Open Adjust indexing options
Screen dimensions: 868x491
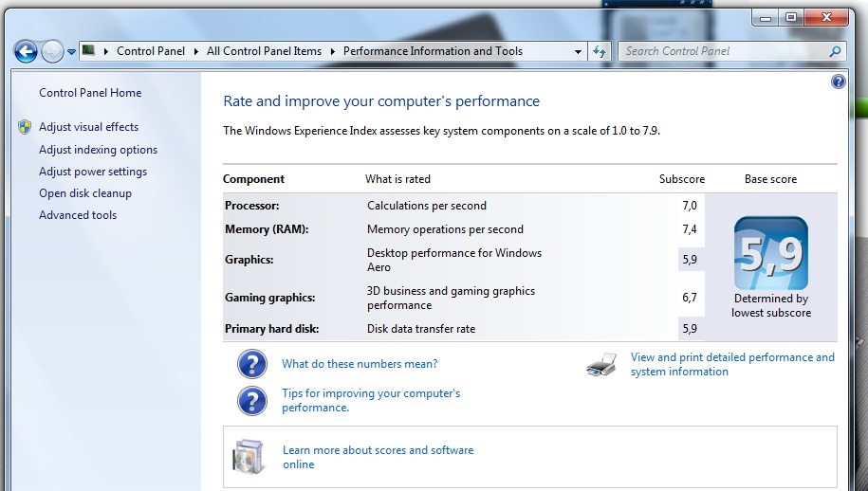point(98,150)
